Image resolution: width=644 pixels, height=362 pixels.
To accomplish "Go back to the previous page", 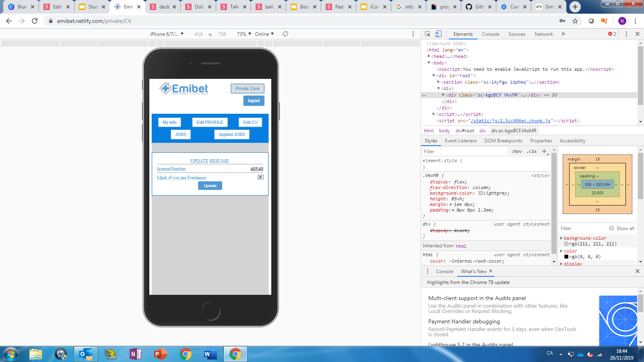I will [x=9, y=21].
